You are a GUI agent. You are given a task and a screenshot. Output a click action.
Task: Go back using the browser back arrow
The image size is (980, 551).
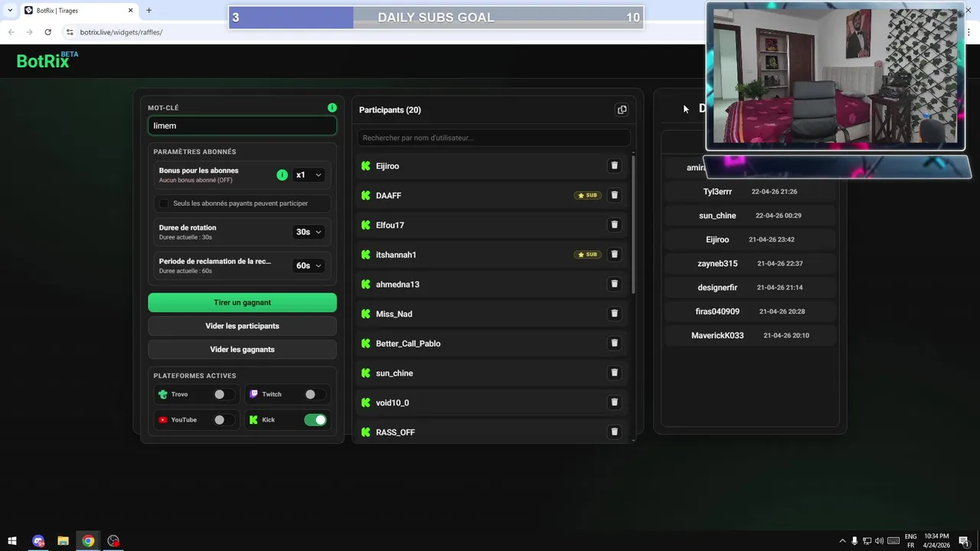click(x=11, y=32)
